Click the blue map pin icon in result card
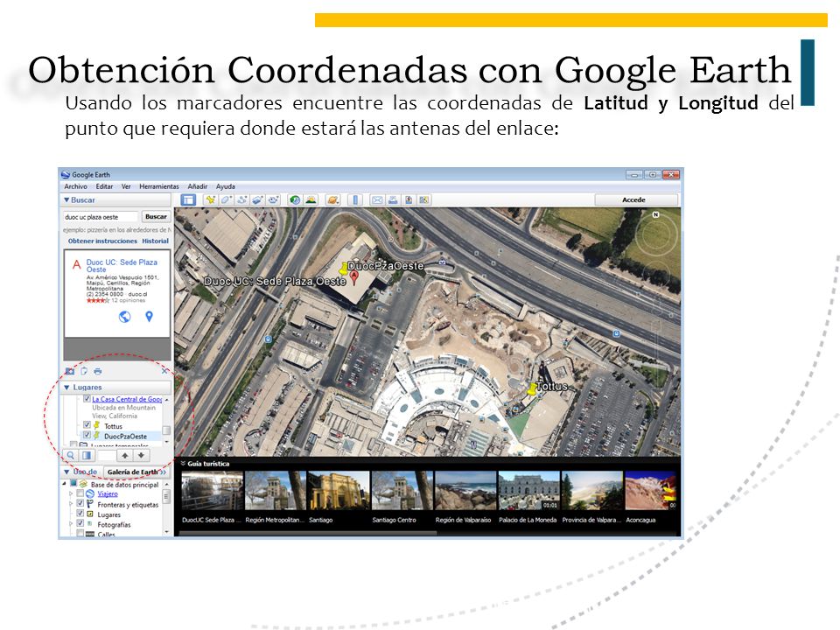 coord(149,317)
